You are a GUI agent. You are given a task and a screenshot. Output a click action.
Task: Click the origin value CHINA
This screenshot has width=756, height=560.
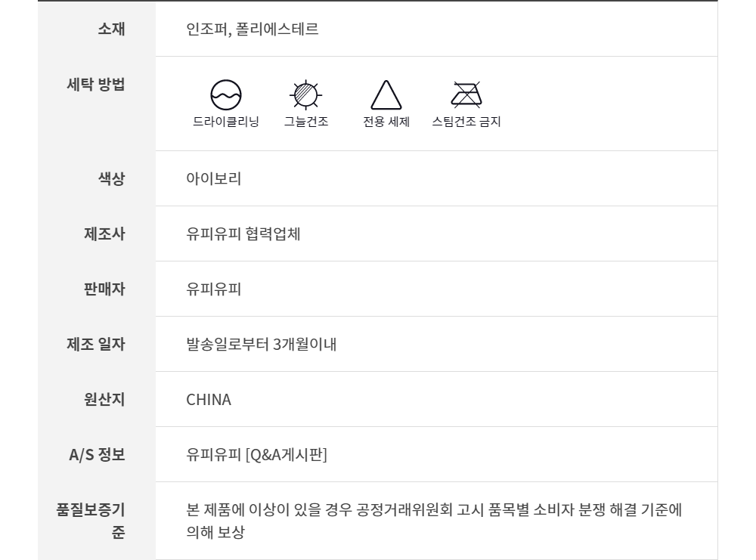[209, 400]
